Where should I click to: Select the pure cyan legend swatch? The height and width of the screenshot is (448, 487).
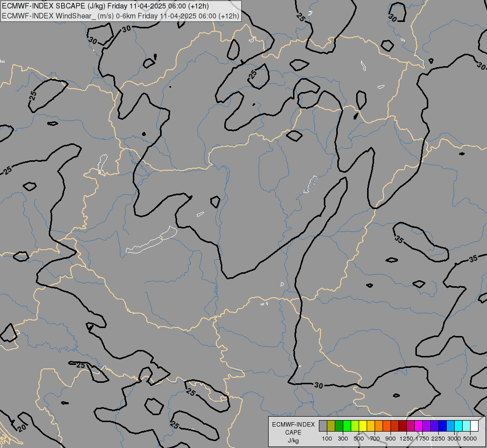click(x=459, y=426)
